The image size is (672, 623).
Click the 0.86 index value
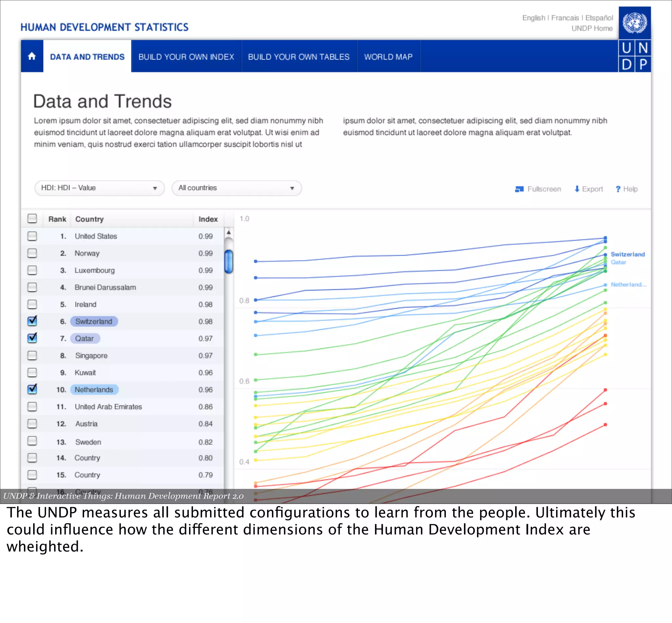pyautogui.click(x=205, y=407)
